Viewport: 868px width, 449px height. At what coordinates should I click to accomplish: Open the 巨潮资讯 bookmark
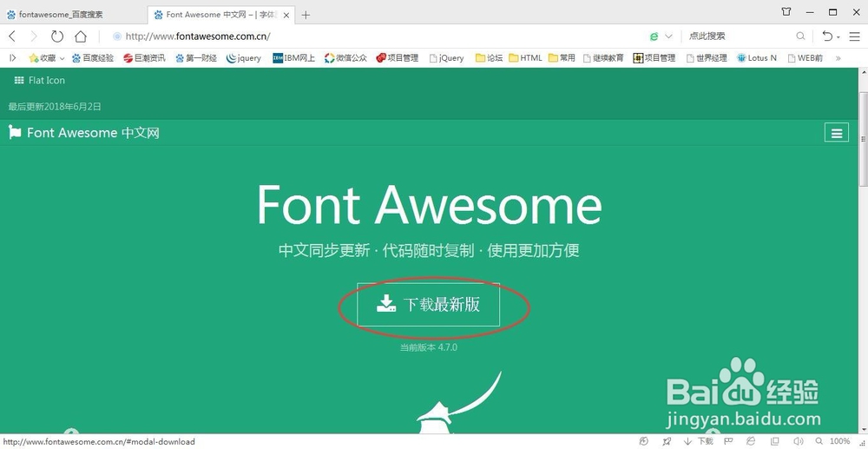click(x=144, y=57)
